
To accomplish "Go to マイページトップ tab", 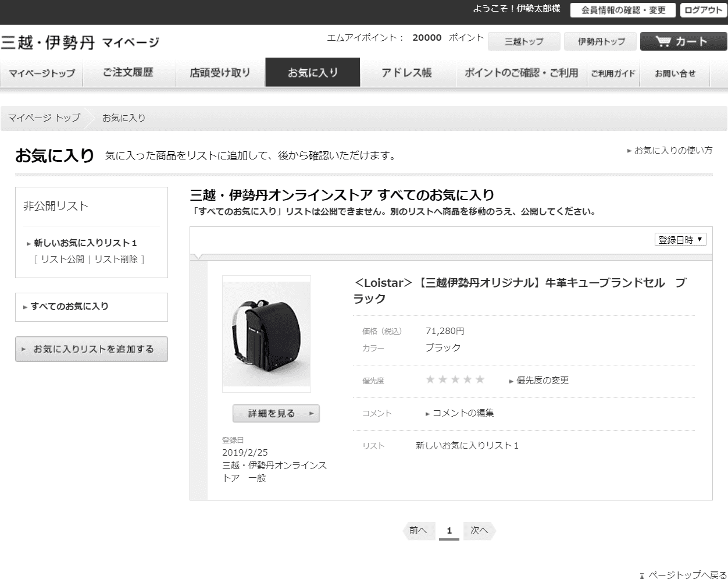I will (41, 73).
